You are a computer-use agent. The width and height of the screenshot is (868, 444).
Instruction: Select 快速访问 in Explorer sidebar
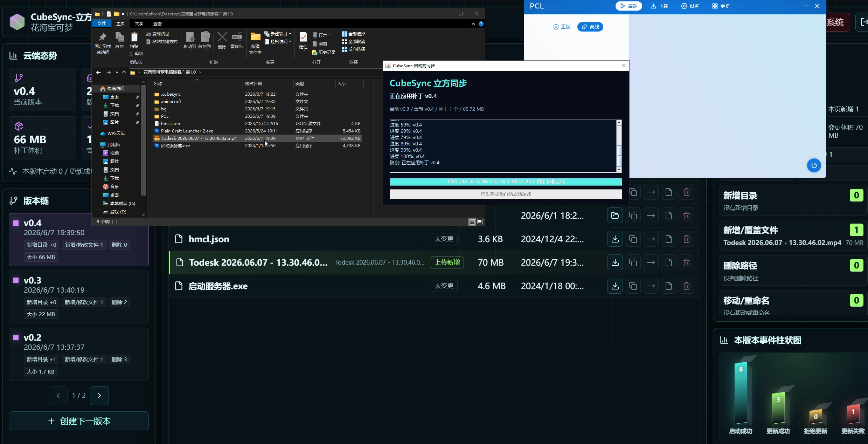coord(116,89)
